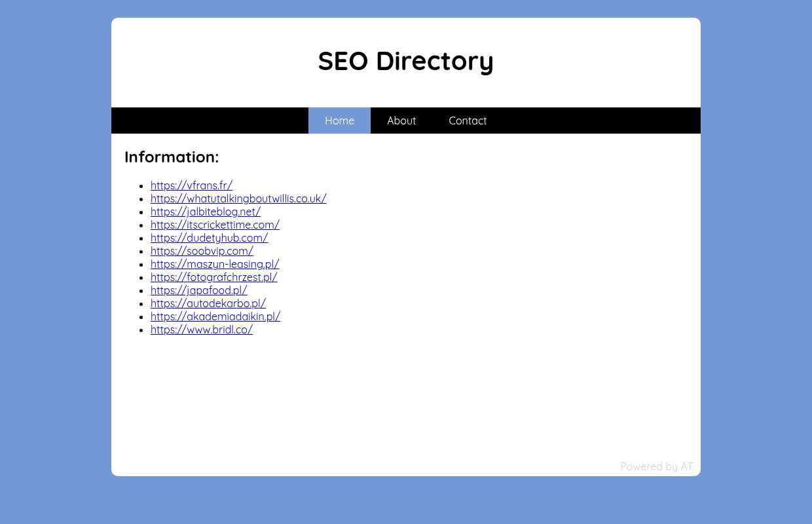This screenshot has height=524, width=812.
Task: Click the itscrickettime.com link
Action: pos(215,225)
